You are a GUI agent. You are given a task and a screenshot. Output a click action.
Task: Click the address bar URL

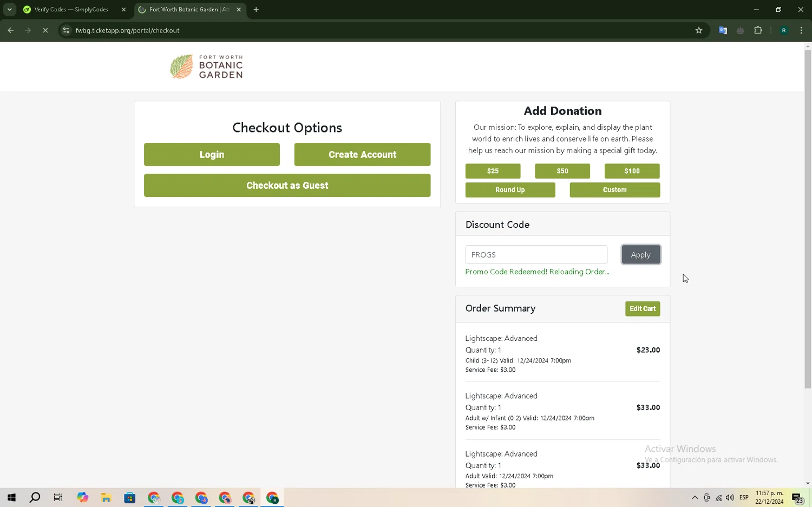128,30
